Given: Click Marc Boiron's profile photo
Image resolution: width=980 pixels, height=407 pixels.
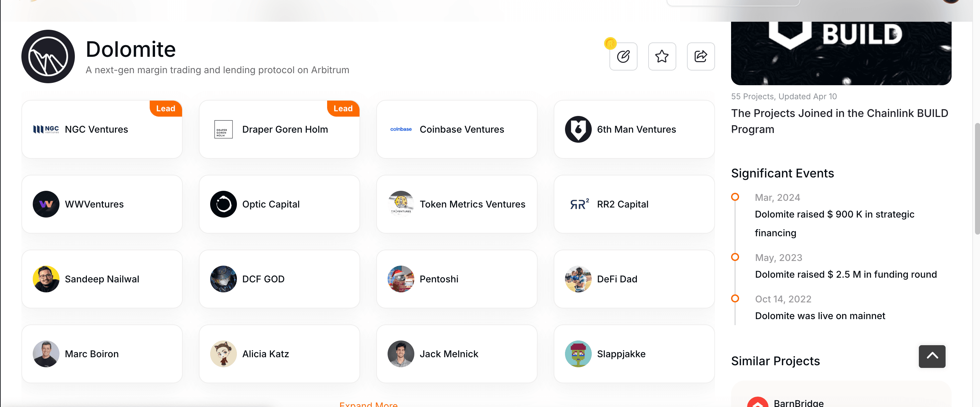Looking at the screenshot, I should (x=46, y=354).
